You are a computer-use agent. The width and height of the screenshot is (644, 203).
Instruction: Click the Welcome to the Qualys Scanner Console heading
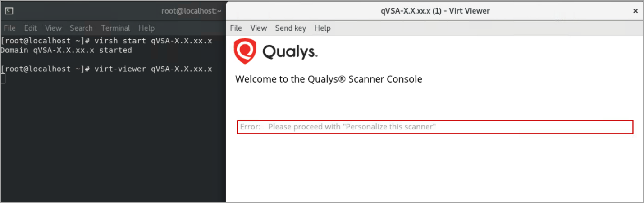click(329, 79)
